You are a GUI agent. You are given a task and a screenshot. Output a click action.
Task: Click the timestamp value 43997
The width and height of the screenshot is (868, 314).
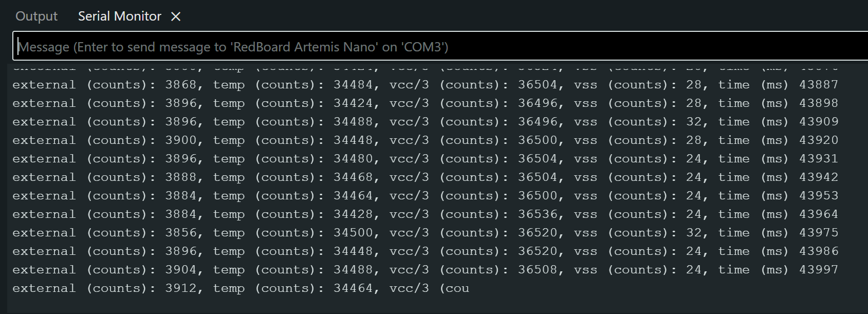(818, 270)
